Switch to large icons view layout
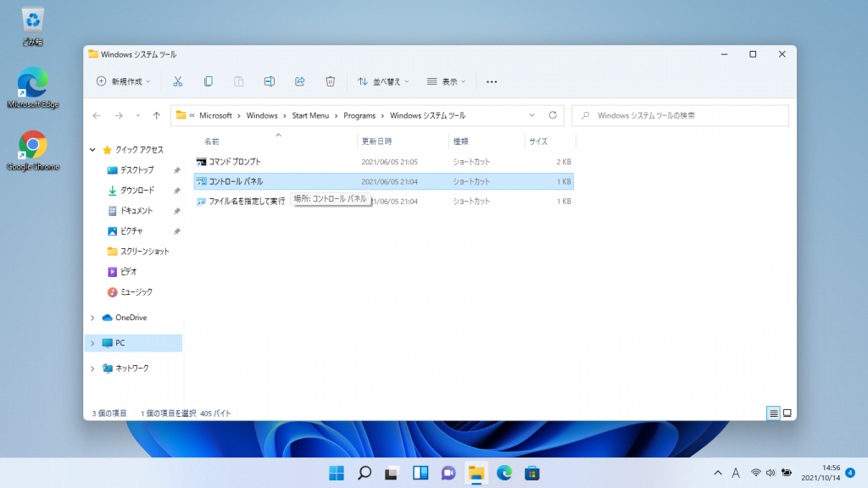The image size is (868, 488). (x=787, y=413)
